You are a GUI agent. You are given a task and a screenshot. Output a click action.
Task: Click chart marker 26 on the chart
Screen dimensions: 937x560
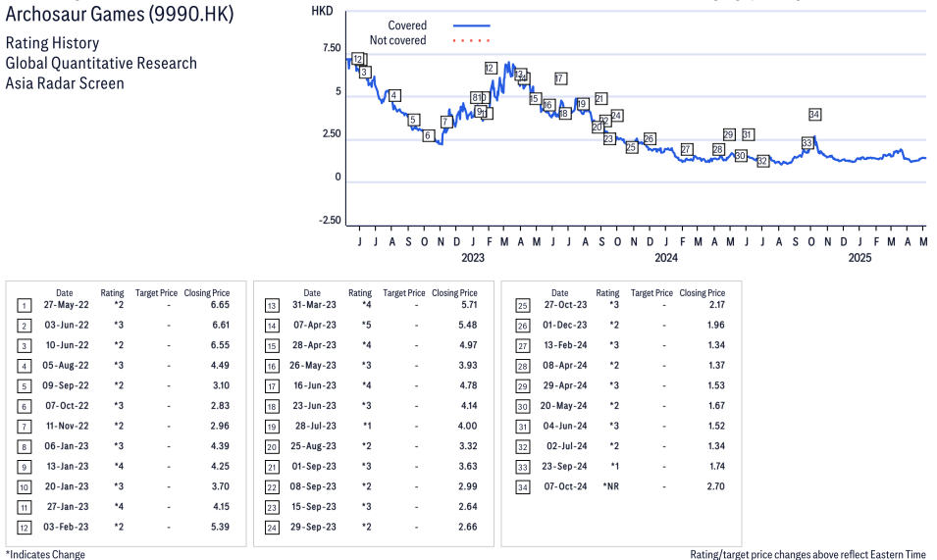(650, 138)
